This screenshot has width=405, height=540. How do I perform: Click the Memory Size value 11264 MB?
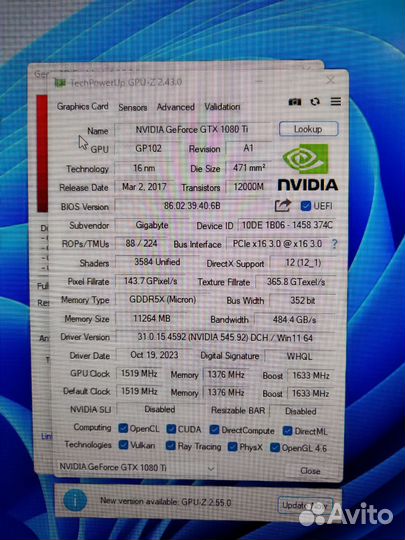152,318
